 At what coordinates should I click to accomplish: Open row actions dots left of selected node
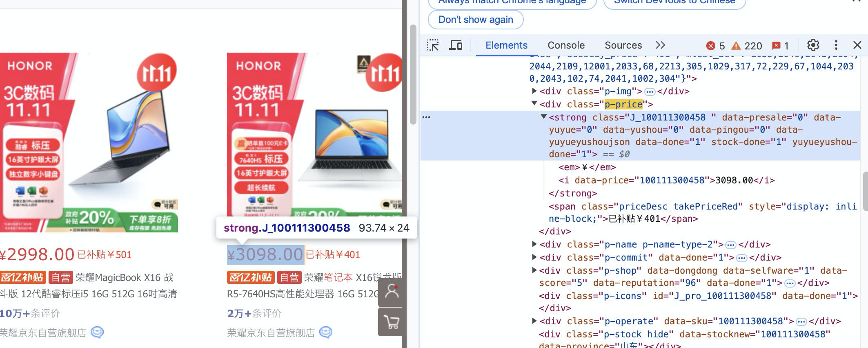[x=426, y=117]
